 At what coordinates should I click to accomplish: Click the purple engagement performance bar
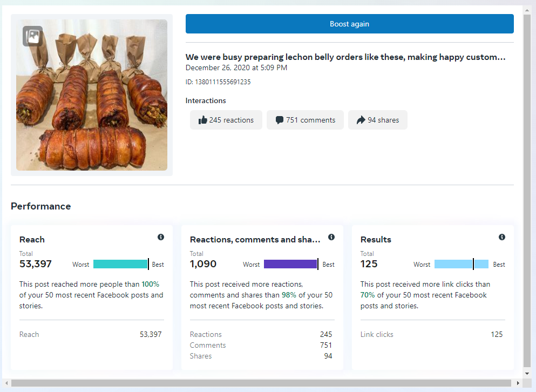[290, 264]
